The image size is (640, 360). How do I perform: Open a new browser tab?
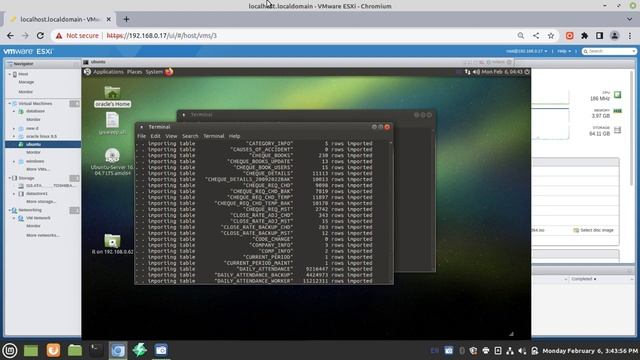pos(126,19)
